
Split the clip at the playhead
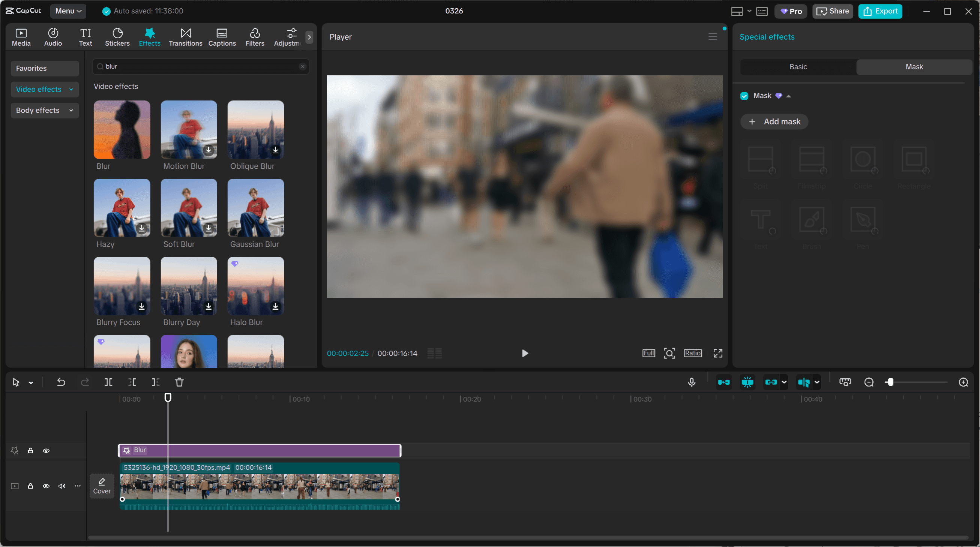[x=108, y=382]
